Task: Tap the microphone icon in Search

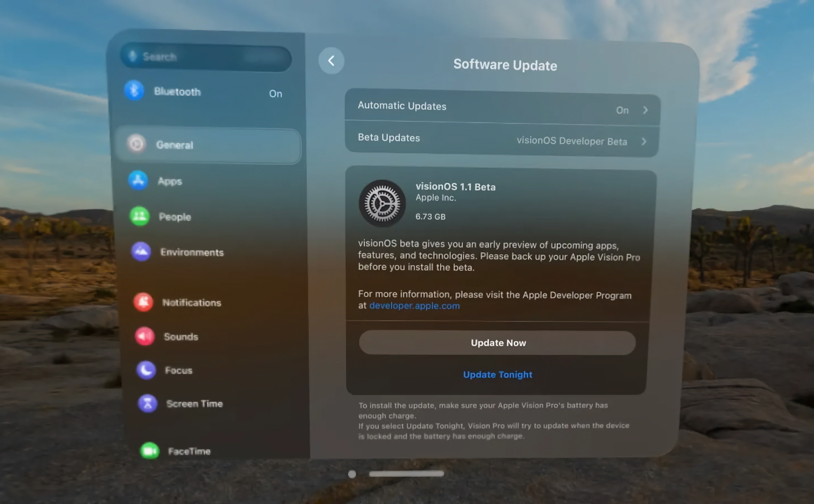Action: coord(133,56)
